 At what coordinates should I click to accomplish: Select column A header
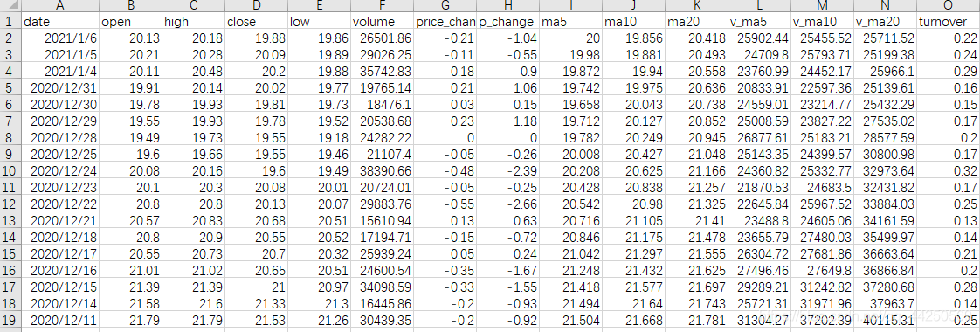(60, 6)
